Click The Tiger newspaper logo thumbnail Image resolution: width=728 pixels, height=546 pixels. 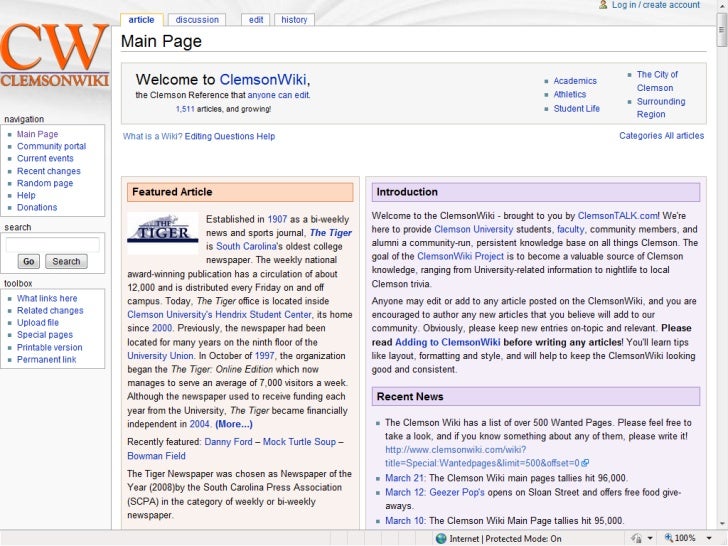point(162,233)
